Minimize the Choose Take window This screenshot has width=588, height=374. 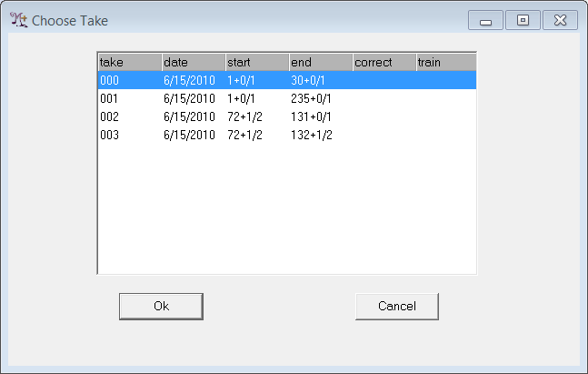[x=485, y=20]
